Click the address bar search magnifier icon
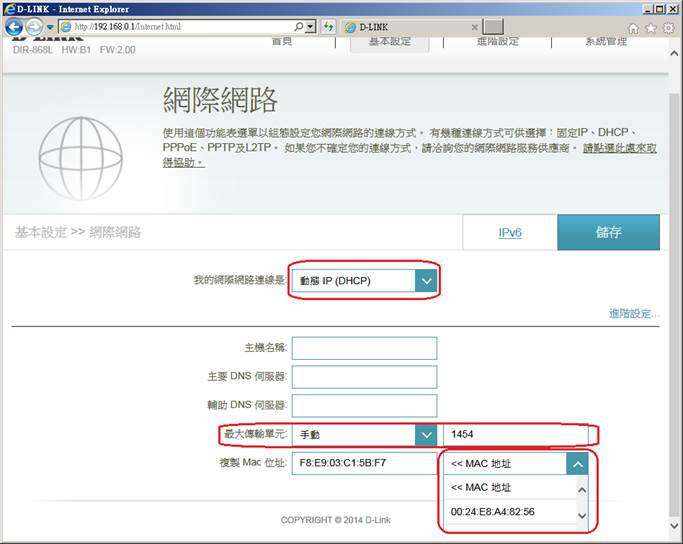Screen dimensions: 683x544 point(298,26)
